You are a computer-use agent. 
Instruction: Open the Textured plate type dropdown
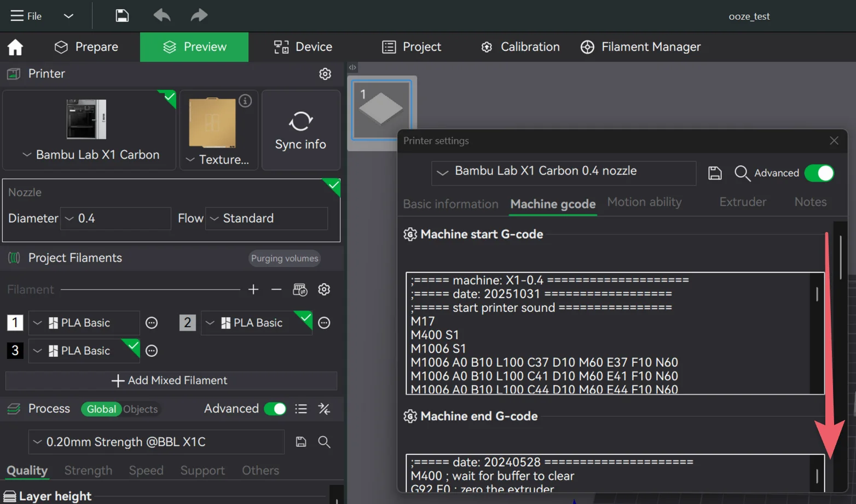click(218, 160)
